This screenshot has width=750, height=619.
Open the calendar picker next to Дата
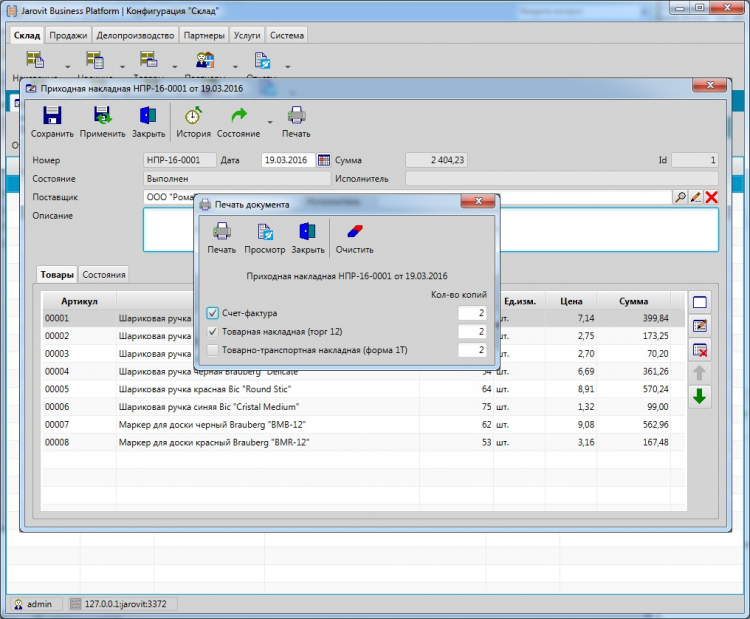tap(324, 160)
